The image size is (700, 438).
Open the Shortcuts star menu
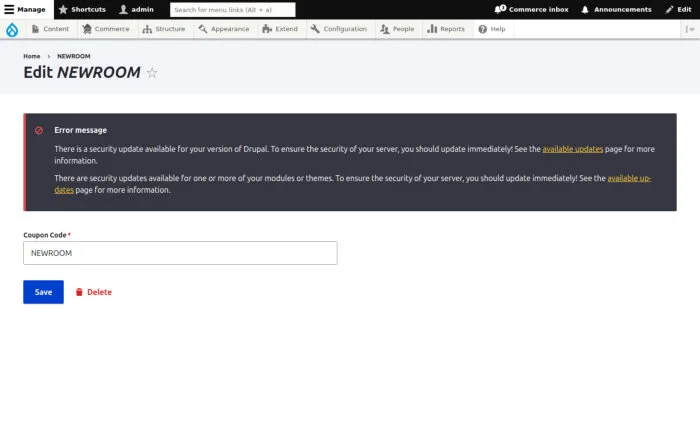click(83, 9)
